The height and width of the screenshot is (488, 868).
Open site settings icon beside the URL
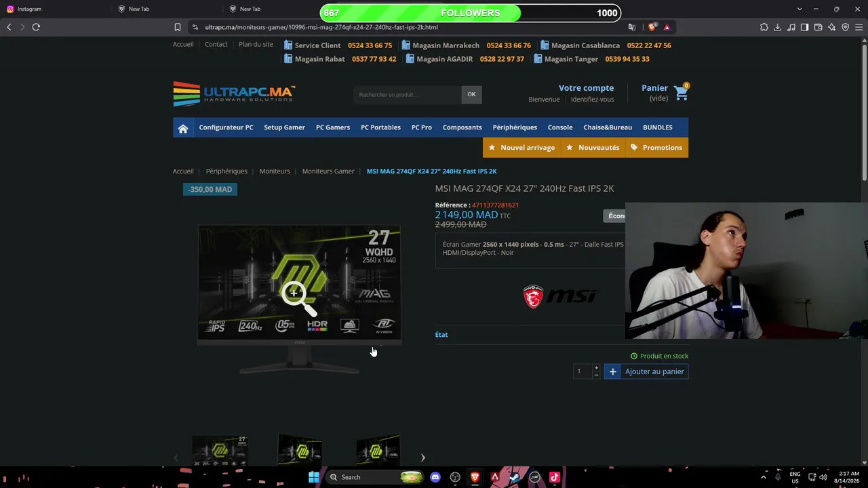pyautogui.click(x=195, y=27)
